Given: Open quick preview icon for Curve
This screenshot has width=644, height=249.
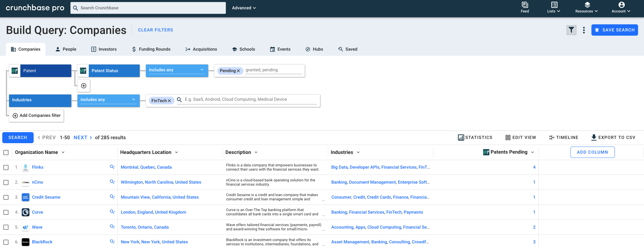Looking at the screenshot, I should [x=112, y=212].
